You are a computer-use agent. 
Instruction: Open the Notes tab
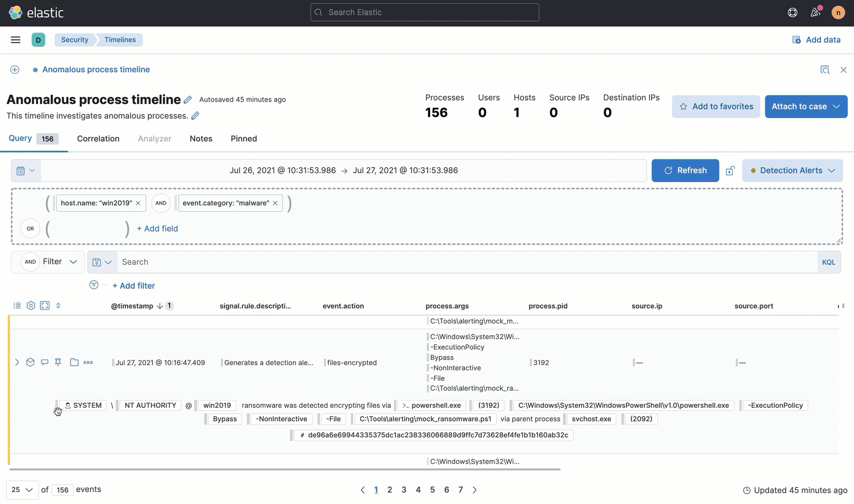tap(200, 138)
